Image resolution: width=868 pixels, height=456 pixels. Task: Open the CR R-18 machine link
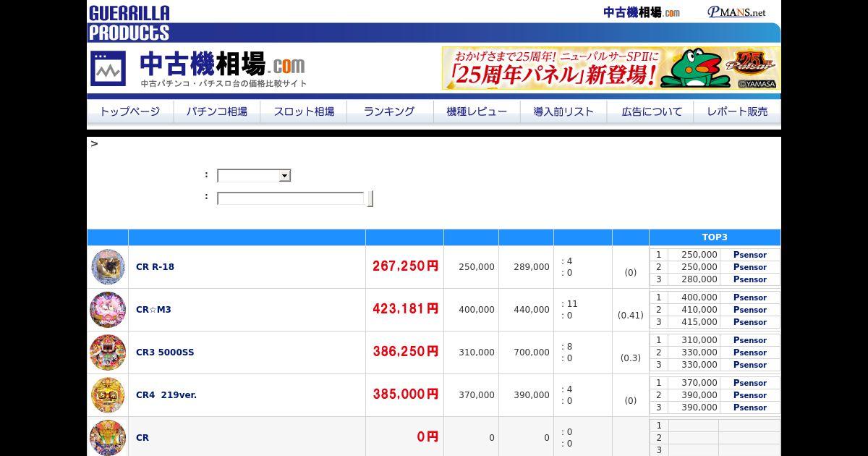(x=155, y=266)
